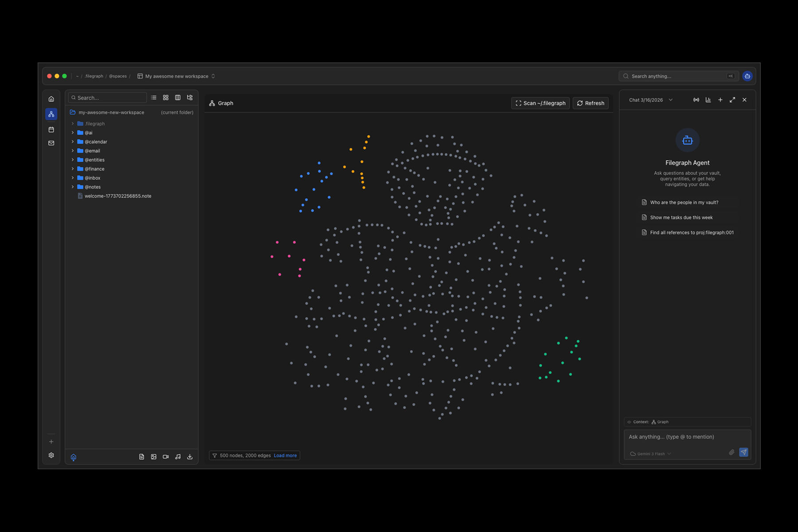Image resolution: width=798 pixels, height=532 pixels.
Task: Click the @spaces breadcrumb in title bar
Action: tap(118, 76)
